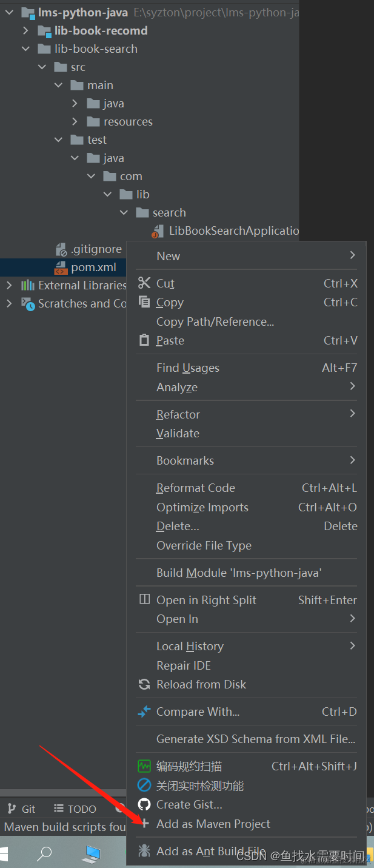Click the Windows Start button
Viewport: 374px width, 868px height.
pos(3,853)
